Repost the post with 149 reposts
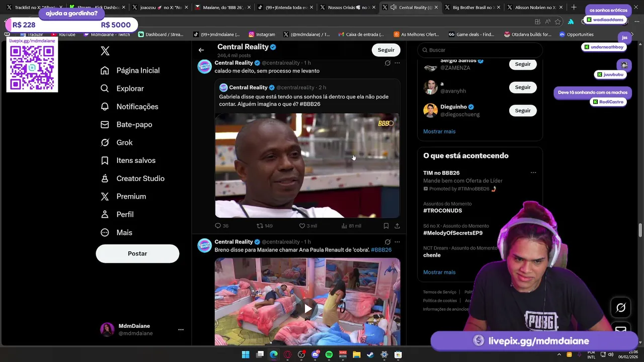This screenshot has height=362, width=644. pyautogui.click(x=265, y=226)
